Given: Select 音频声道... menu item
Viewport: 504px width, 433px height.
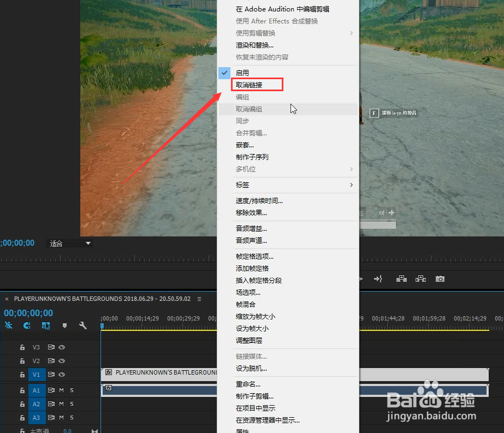Looking at the screenshot, I should coord(288,240).
